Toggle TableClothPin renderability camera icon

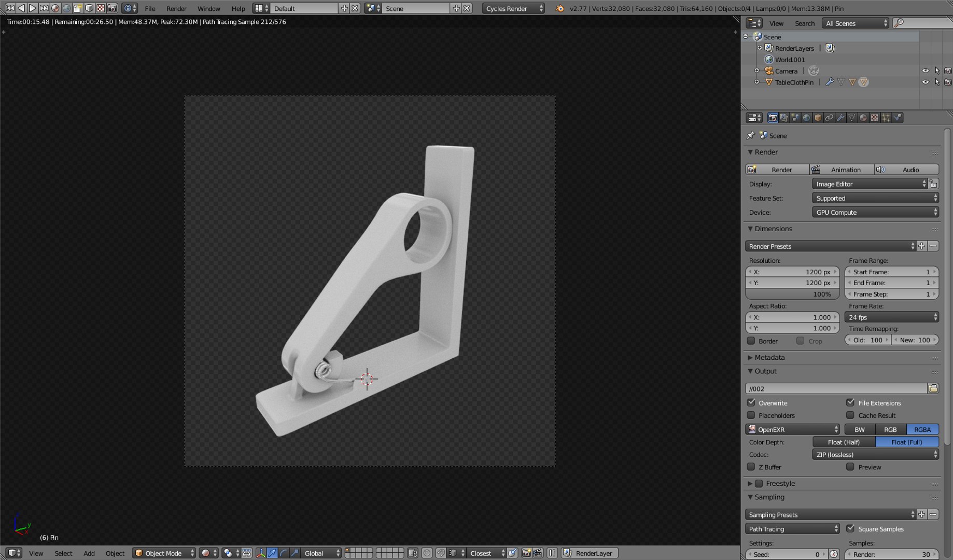coord(948,82)
